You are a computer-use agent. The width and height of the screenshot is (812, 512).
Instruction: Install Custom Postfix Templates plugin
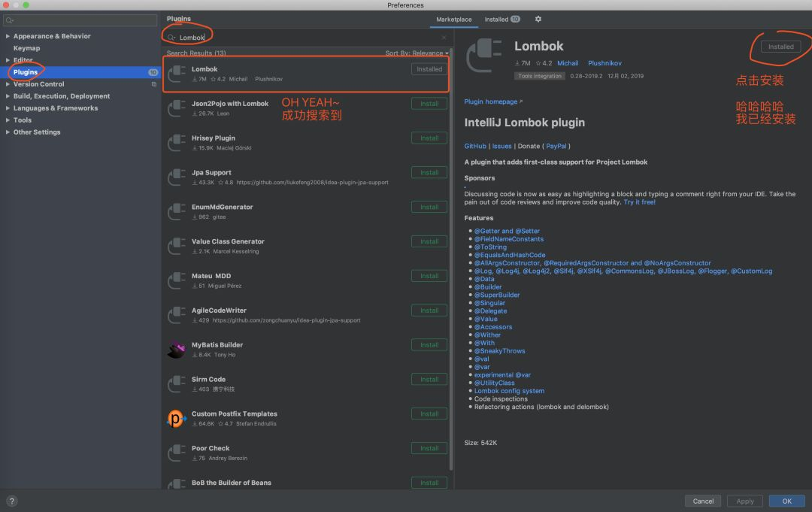[429, 414]
